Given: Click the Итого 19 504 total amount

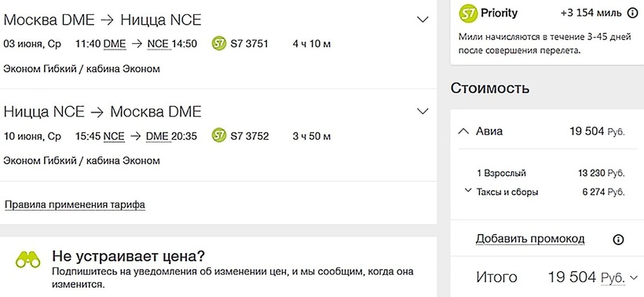Looking at the screenshot, I should point(572,277).
